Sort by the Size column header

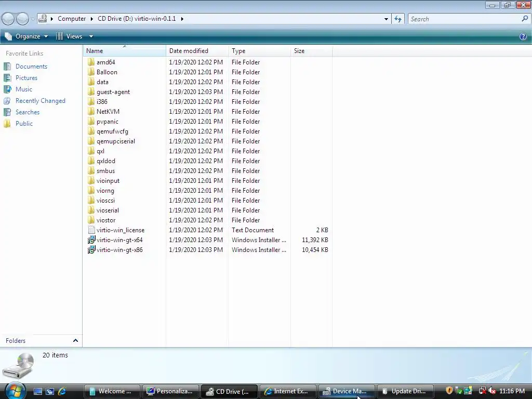point(312,51)
